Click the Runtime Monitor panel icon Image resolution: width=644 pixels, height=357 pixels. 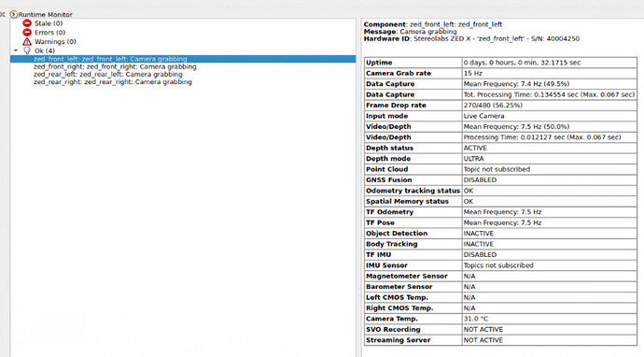(x=14, y=14)
